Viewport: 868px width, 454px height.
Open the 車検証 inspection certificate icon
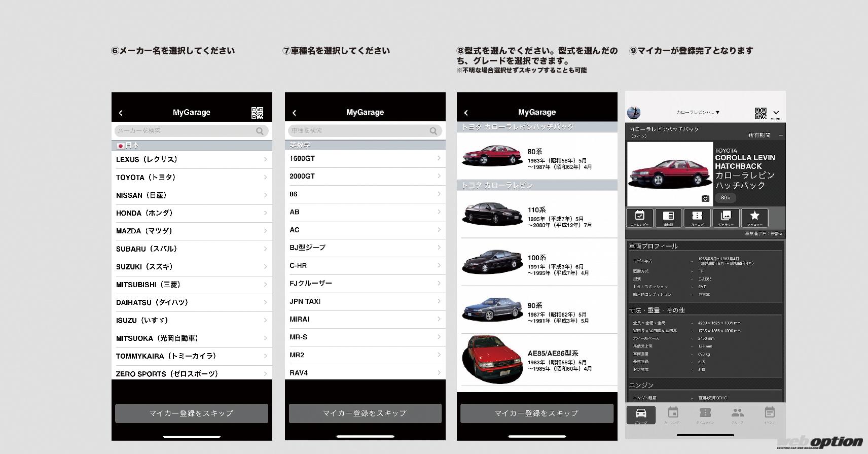[668, 218]
